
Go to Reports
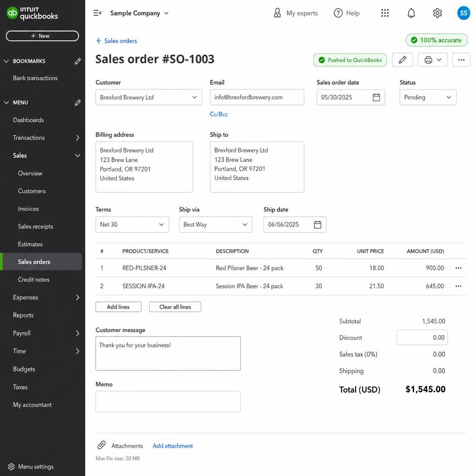click(23, 316)
